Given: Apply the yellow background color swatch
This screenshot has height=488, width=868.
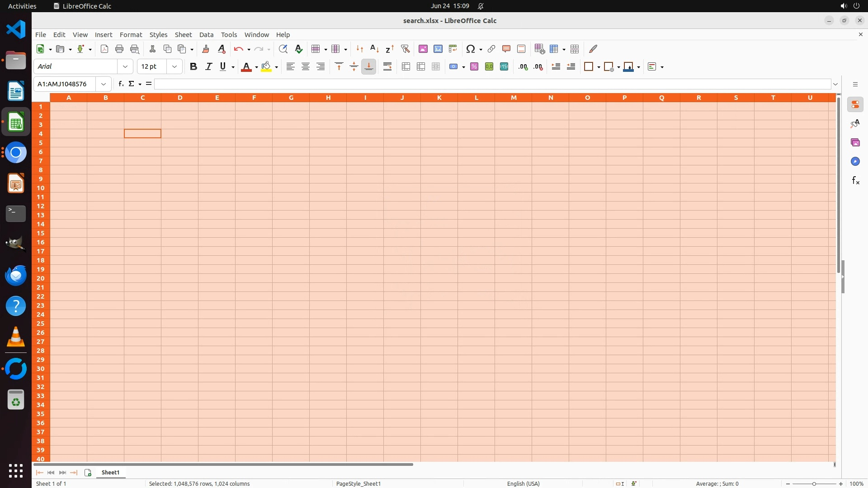Looking at the screenshot, I should click(266, 67).
